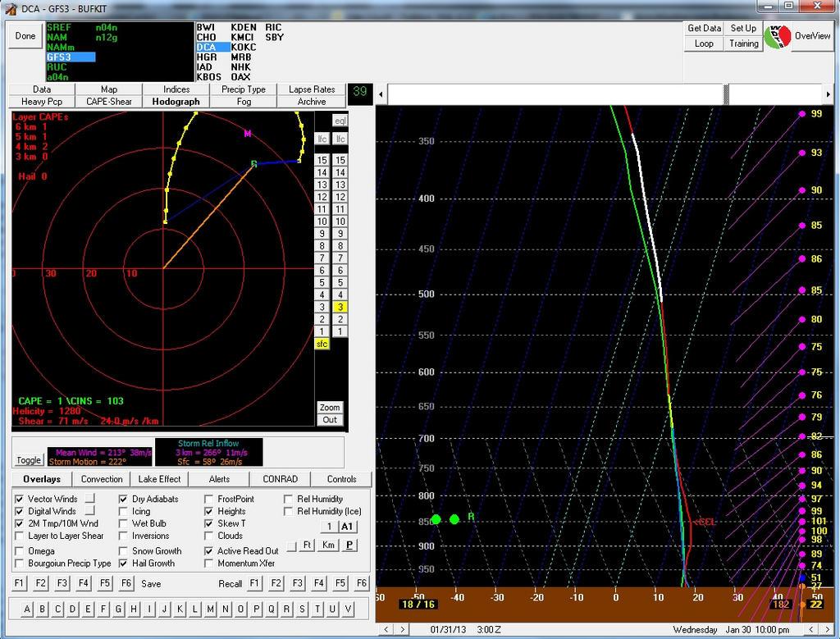Enable the Clouds checkbox
The width and height of the screenshot is (840, 639).
(x=209, y=536)
